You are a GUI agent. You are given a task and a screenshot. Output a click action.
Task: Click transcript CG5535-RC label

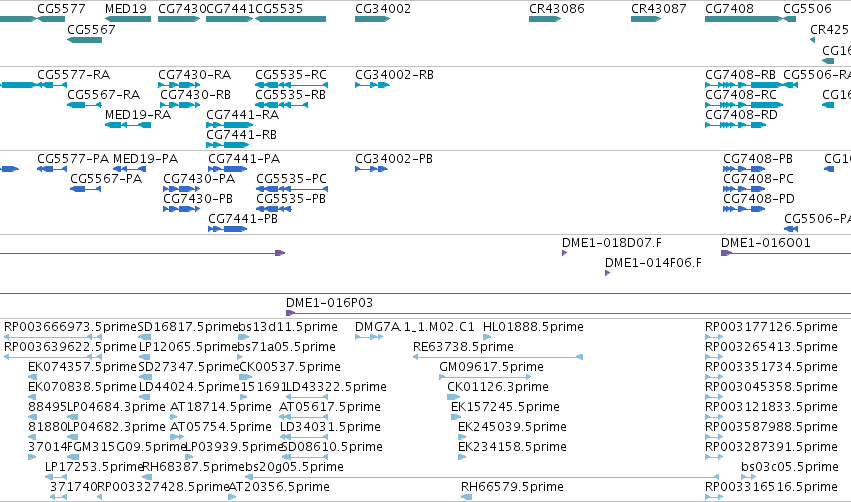291,74
